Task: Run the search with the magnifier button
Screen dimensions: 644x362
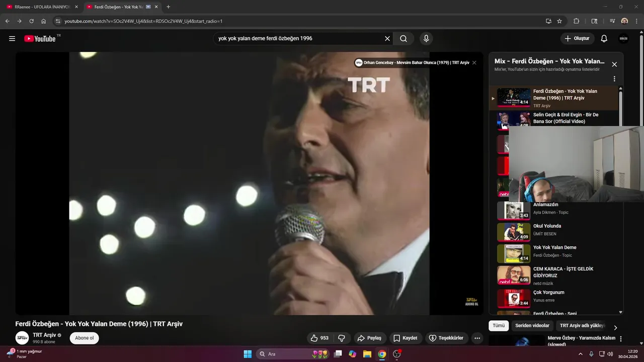Action: 404,39
